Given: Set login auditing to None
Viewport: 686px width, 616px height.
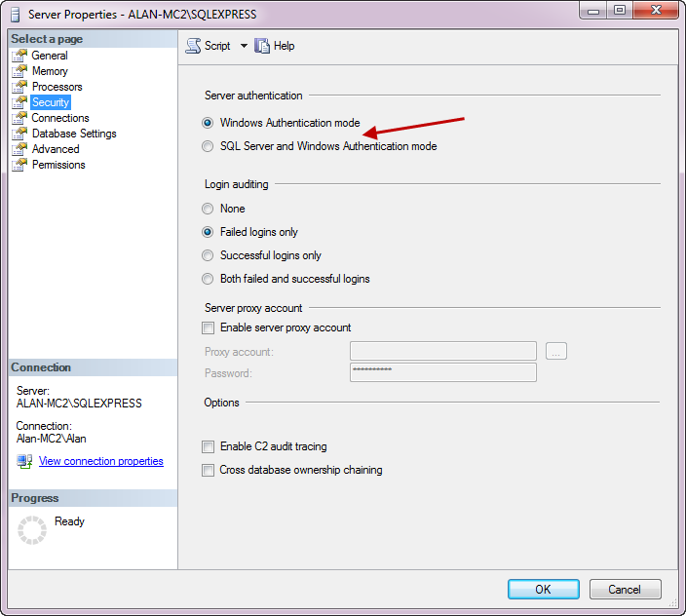Looking at the screenshot, I should point(207,209).
